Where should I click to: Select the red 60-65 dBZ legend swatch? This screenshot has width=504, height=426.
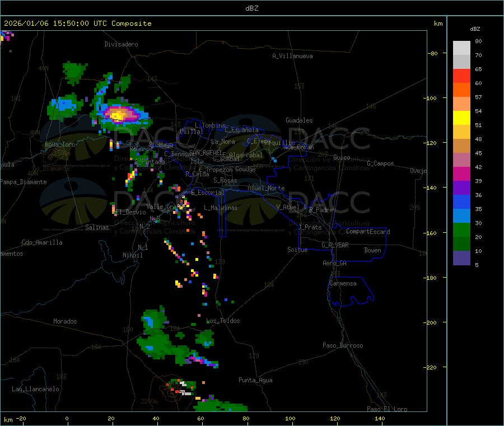[461, 76]
